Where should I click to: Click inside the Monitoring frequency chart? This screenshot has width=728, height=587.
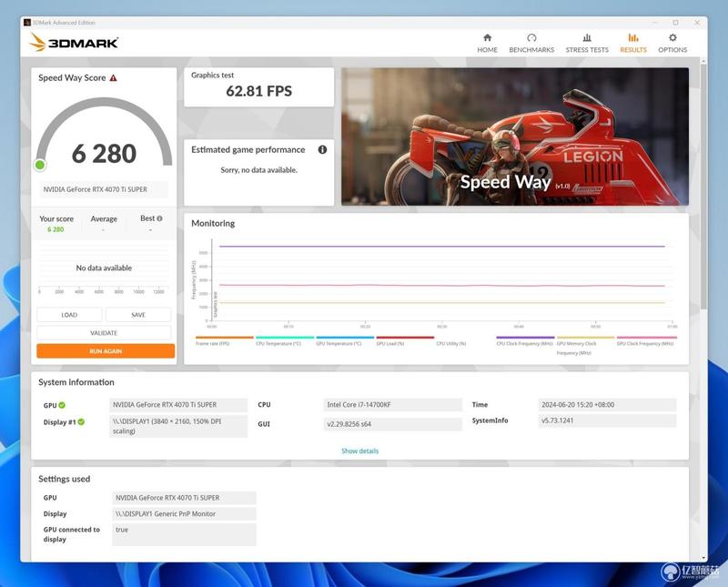(x=441, y=280)
